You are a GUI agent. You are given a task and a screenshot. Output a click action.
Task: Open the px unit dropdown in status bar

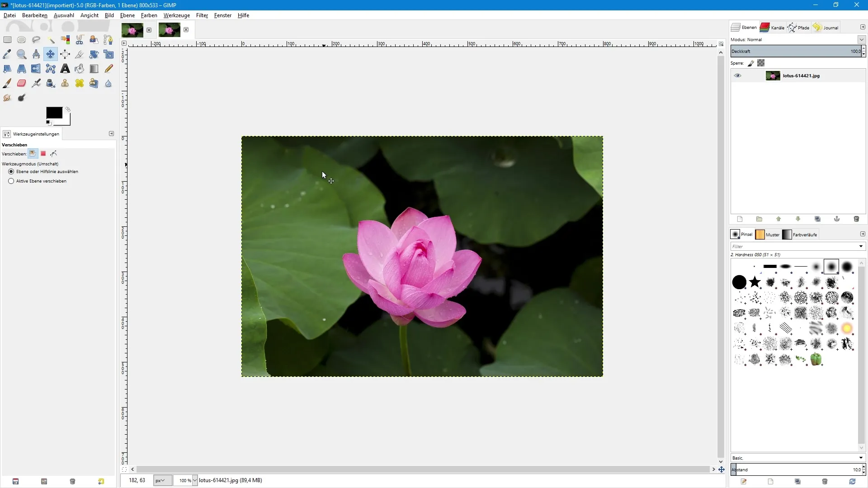162,481
